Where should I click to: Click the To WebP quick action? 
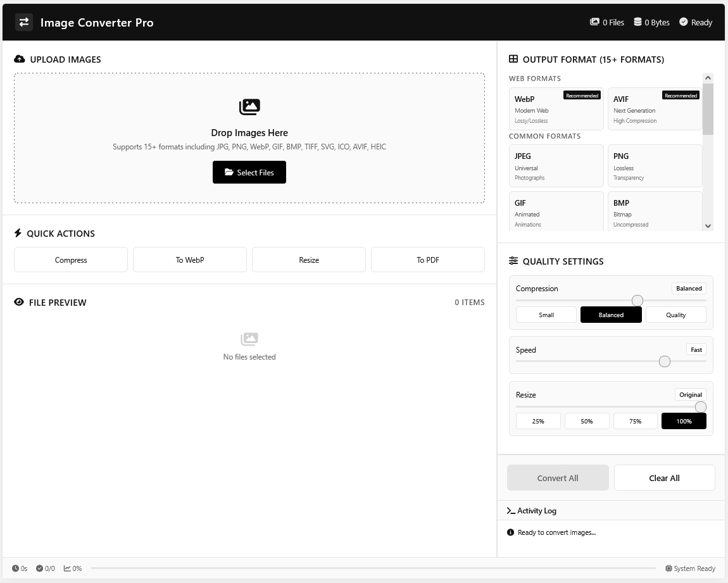(x=190, y=260)
